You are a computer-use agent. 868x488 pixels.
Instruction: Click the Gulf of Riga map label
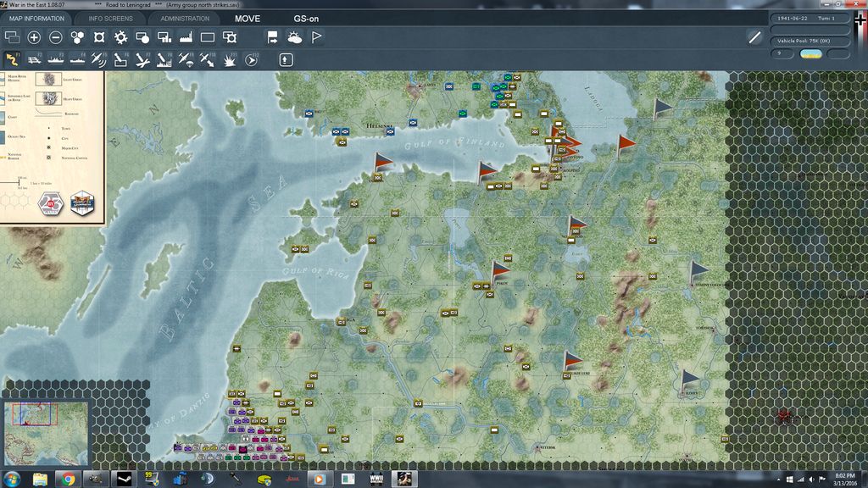(x=315, y=272)
